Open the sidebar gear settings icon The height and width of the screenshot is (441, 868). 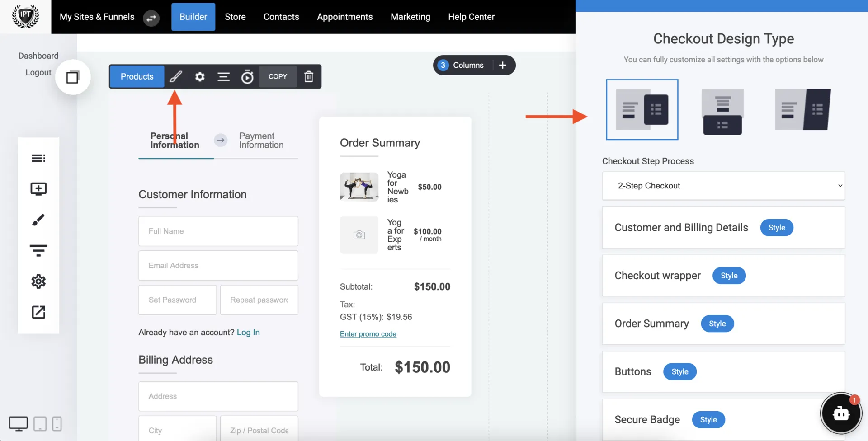coord(38,281)
